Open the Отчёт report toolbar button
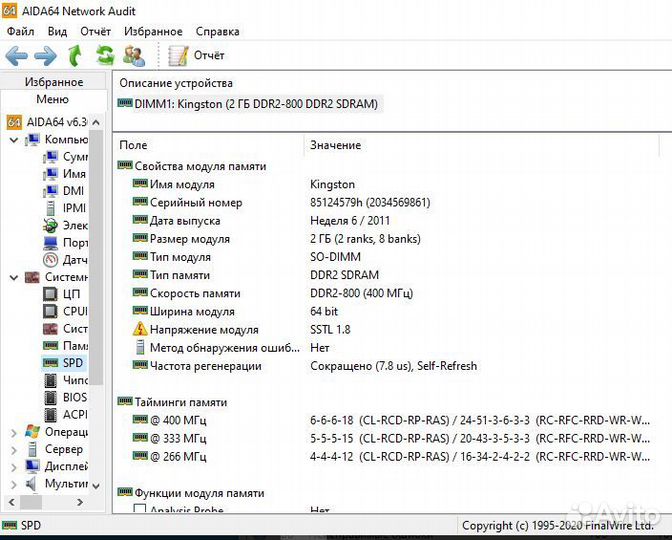672x540 pixels. [196, 56]
